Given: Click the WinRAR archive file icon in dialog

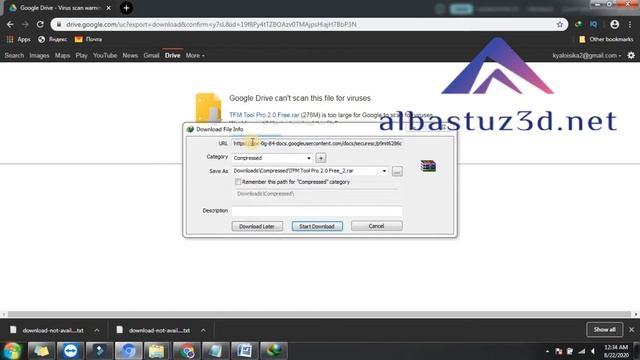Looking at the screenshot, I should 428,166.
